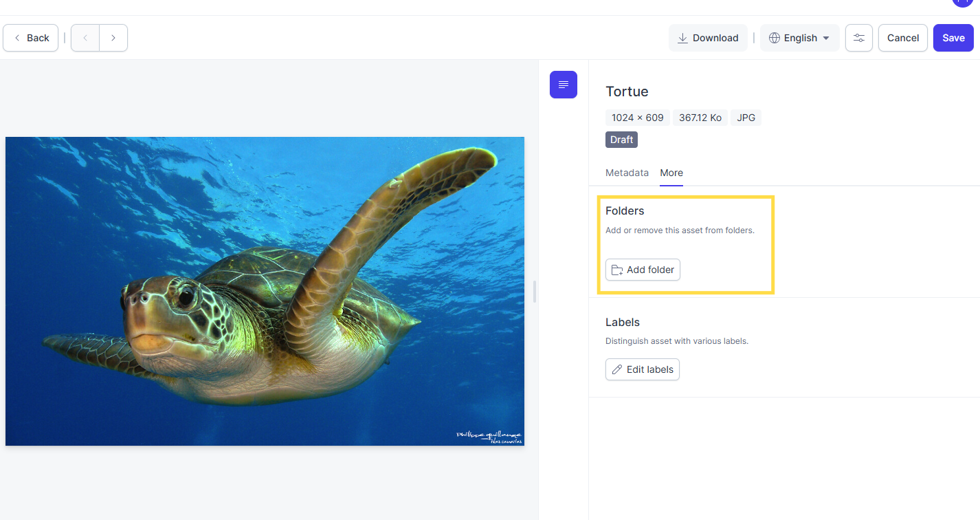Click the turtle image preview

click(265, 291)
